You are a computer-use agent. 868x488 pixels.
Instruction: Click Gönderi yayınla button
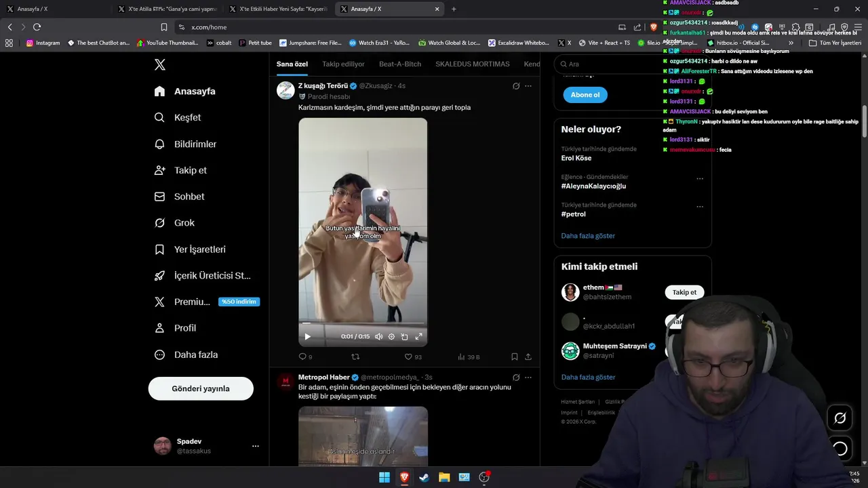click(201, 388)
